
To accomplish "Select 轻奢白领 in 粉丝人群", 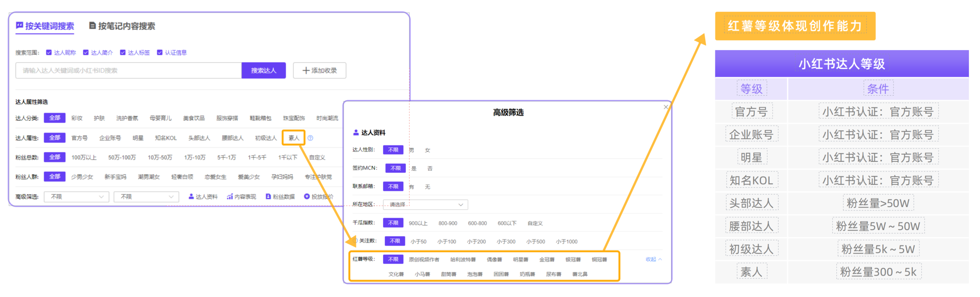I will [182, 177].
